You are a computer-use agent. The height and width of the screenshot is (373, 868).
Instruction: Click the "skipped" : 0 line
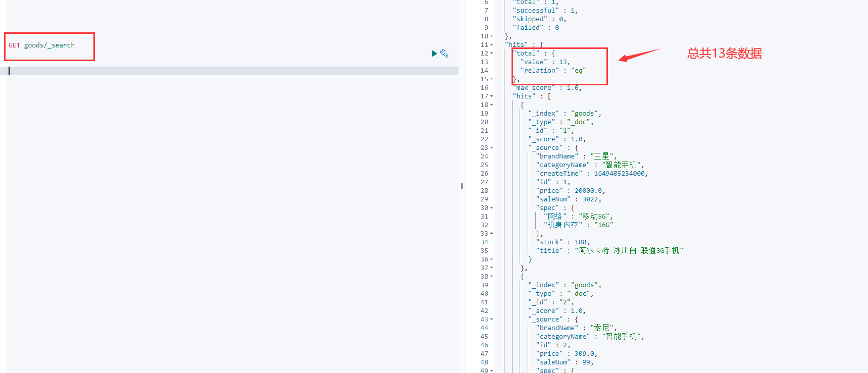click(x=539, y=19)
